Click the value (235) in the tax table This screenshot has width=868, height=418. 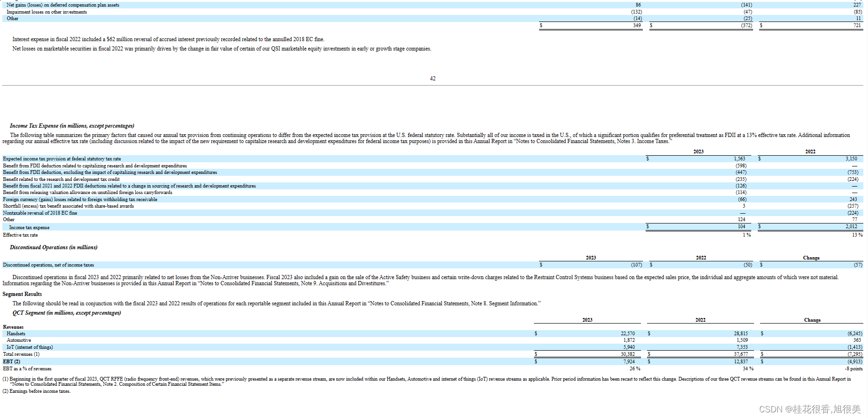741,180
